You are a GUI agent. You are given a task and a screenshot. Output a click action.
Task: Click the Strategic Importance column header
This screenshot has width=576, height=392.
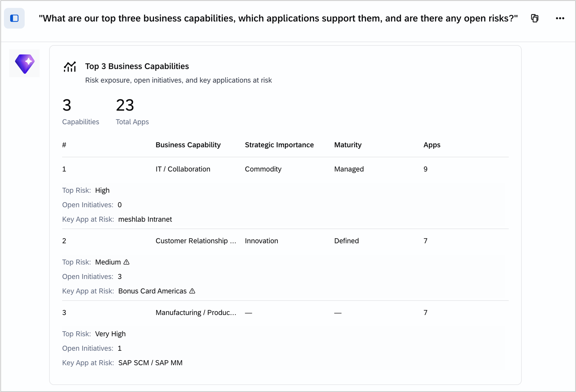click(x=279, y=145)
